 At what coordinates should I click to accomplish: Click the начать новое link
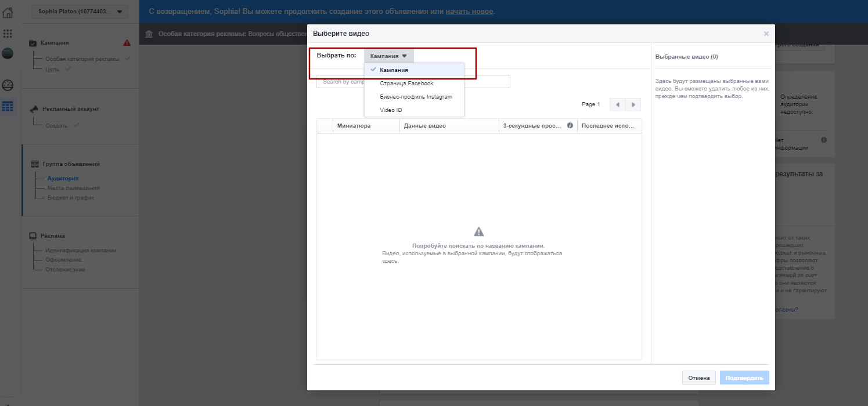pyautogui.click(x=469, y=12)
